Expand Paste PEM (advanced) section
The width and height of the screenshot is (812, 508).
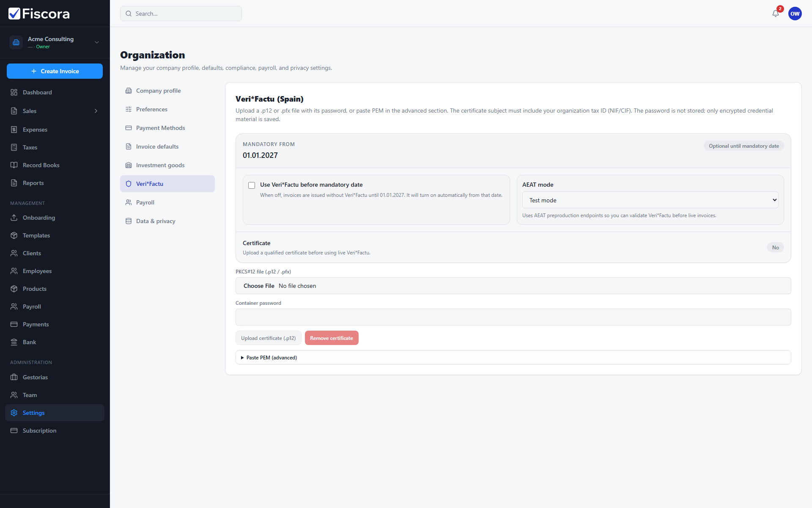513,357
